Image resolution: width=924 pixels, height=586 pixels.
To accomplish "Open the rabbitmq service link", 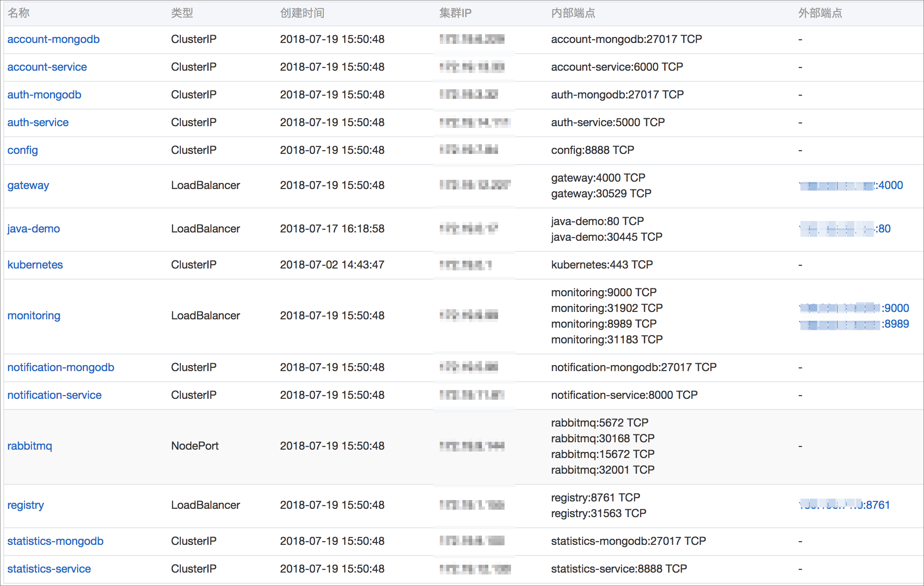I will [30, 446].
